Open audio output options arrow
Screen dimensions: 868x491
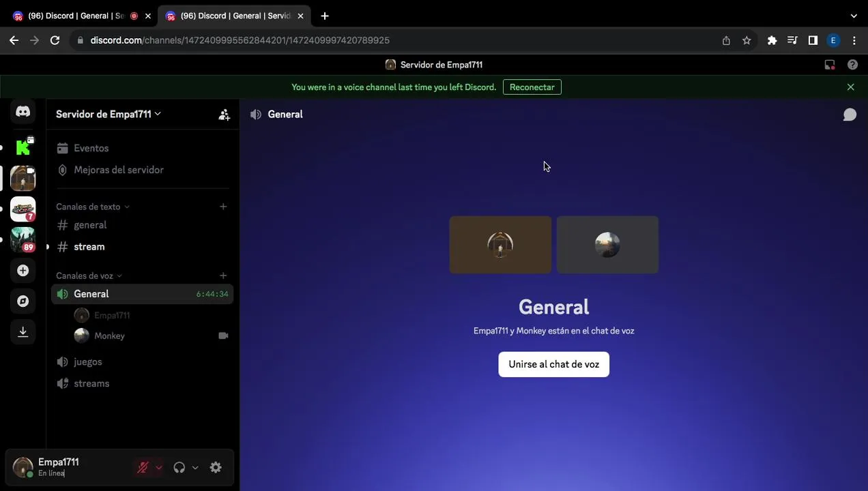[x=195, y=468]
